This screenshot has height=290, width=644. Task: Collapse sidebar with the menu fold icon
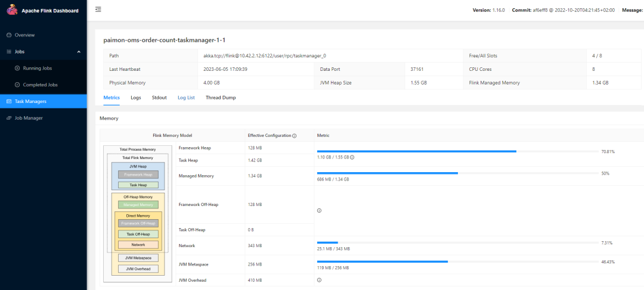pos(98,10)
